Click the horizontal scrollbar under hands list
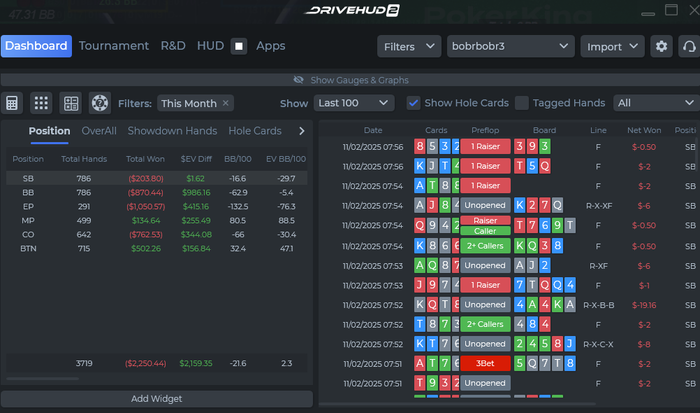 click(457, 404)
